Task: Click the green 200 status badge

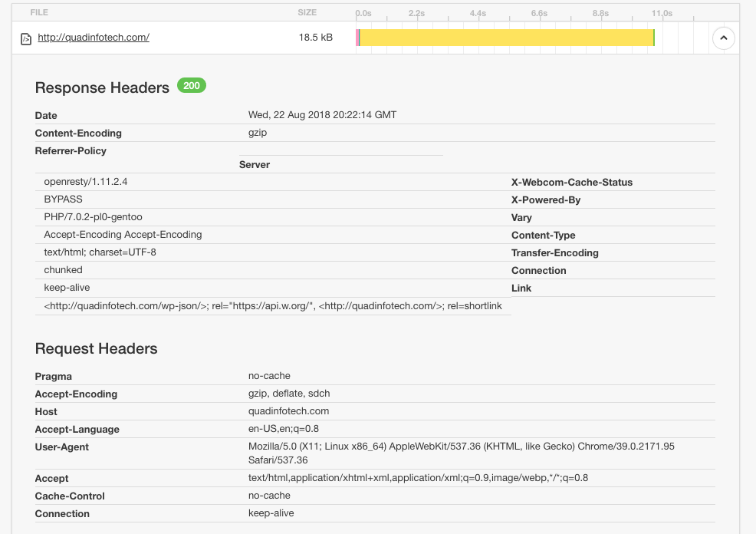Action: tap(192, 86)
